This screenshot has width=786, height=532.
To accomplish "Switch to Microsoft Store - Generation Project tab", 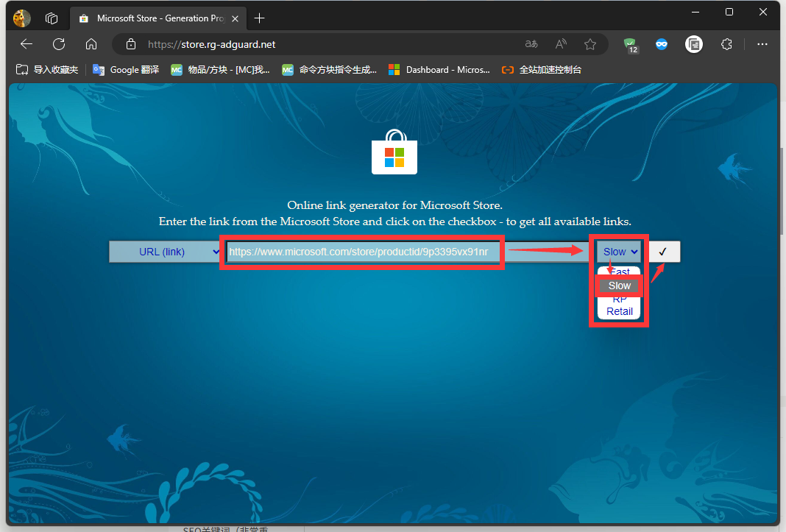I will (x=158, y=18).
